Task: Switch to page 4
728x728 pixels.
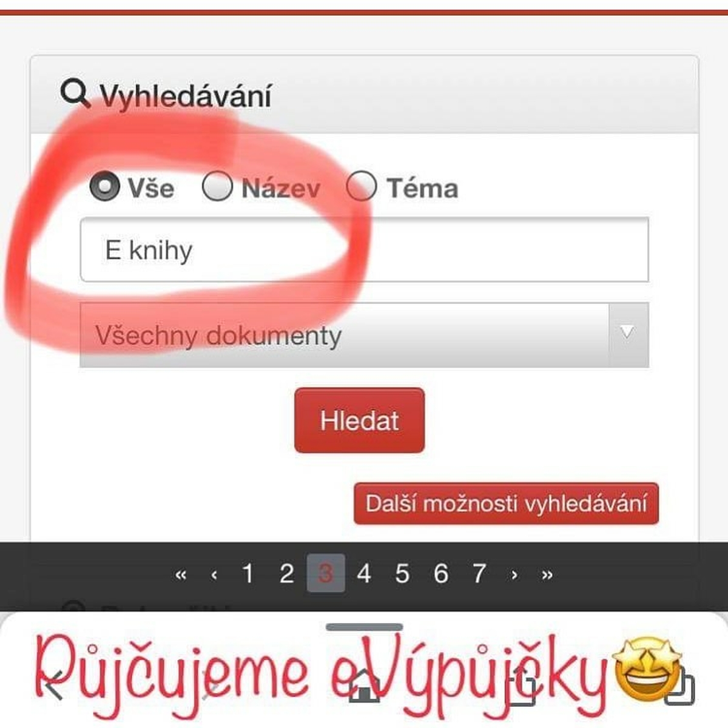Action: tap(364, 573)
